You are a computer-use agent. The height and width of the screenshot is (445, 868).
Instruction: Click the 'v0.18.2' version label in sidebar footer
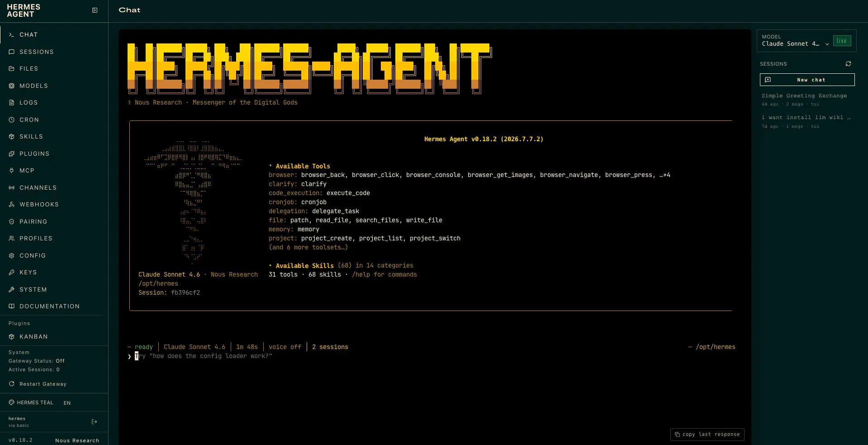pos(20,440)
